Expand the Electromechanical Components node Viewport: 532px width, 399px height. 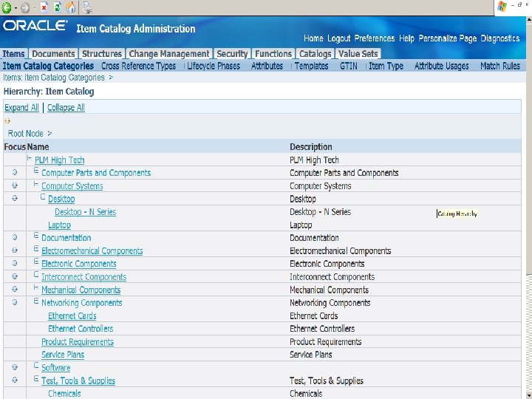tap(36, 249)
